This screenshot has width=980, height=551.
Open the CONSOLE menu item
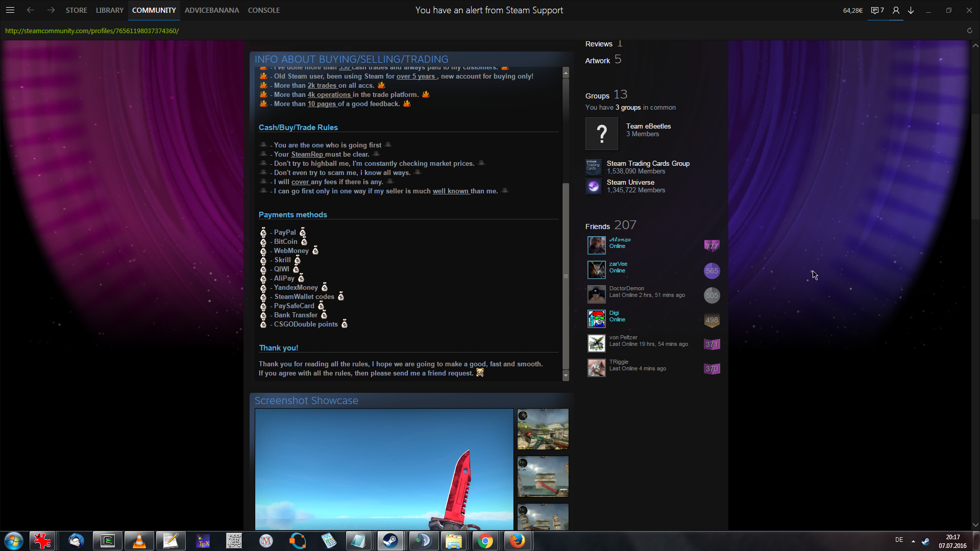click(x=263, y=10)
